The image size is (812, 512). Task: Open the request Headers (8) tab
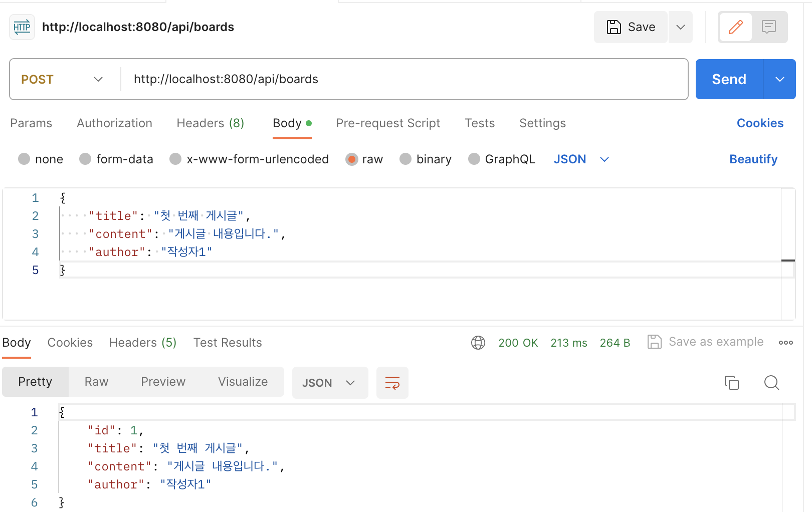211,123
